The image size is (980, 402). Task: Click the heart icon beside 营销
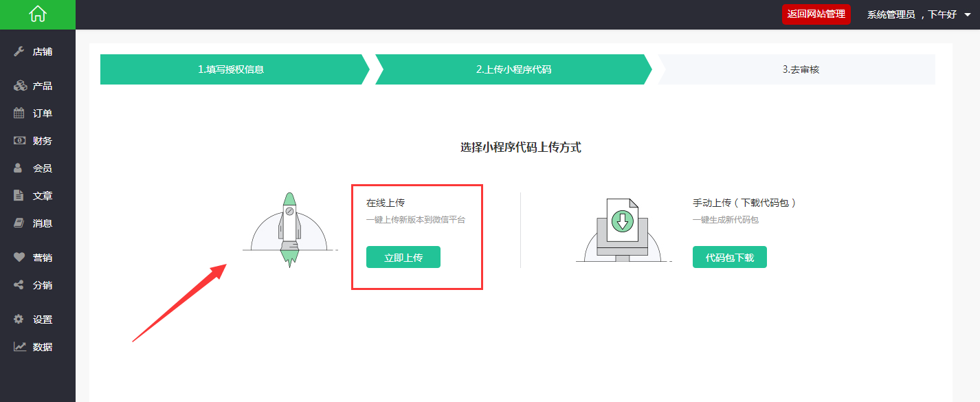tap(19, 258)
